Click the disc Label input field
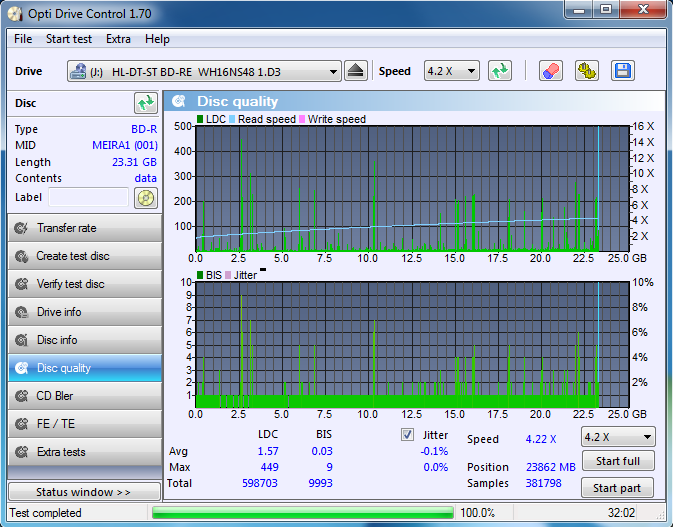Viewport: 673px width, 527px height. (88, 198)
